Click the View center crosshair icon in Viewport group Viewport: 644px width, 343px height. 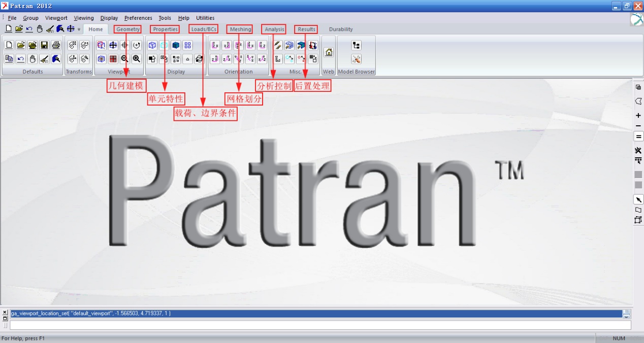125,45
